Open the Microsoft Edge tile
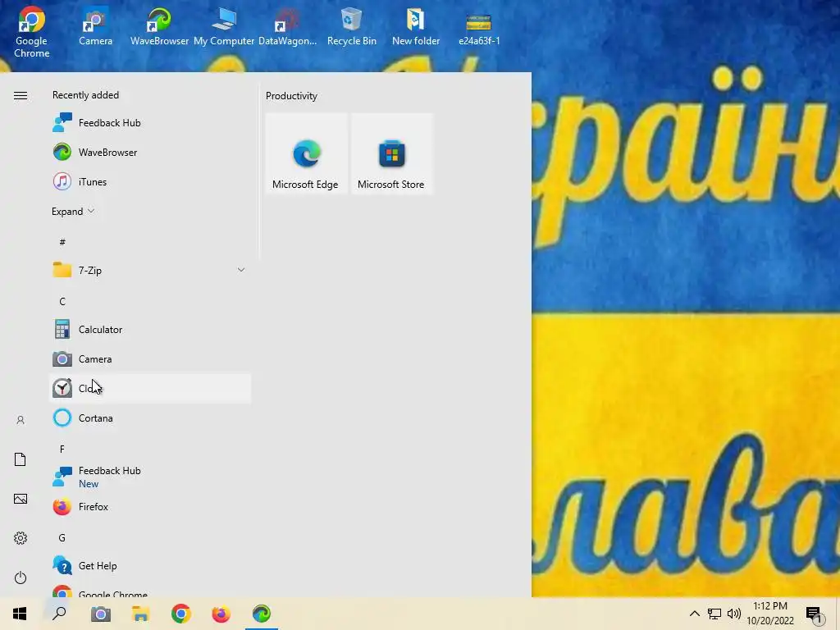 pyautogui.click(x=306, y=153)
